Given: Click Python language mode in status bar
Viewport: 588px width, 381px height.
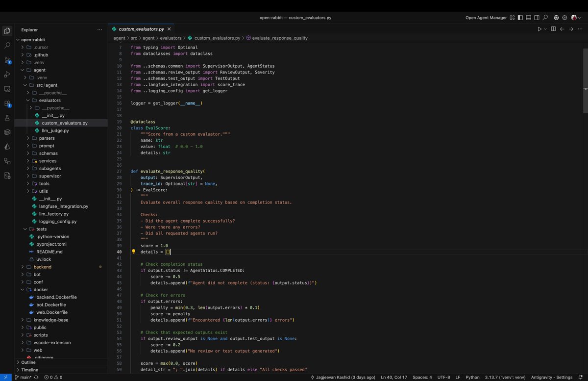Looking at the screenshot, I should pos(472,378).
